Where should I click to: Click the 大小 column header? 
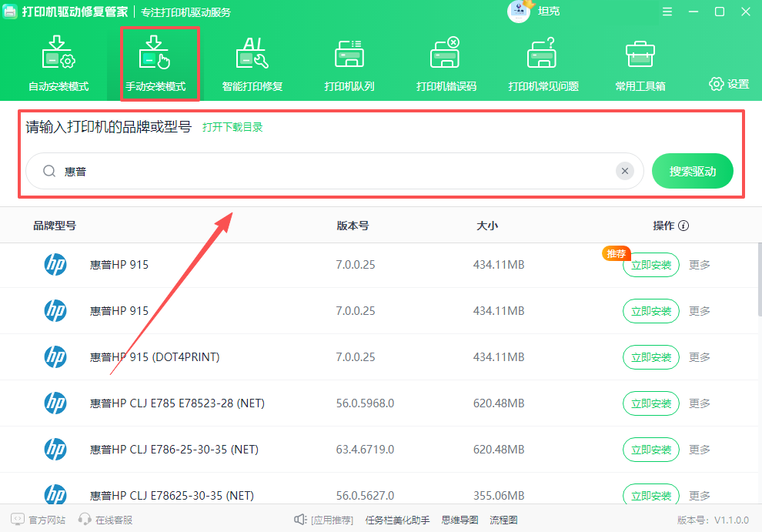pos(487,226)
